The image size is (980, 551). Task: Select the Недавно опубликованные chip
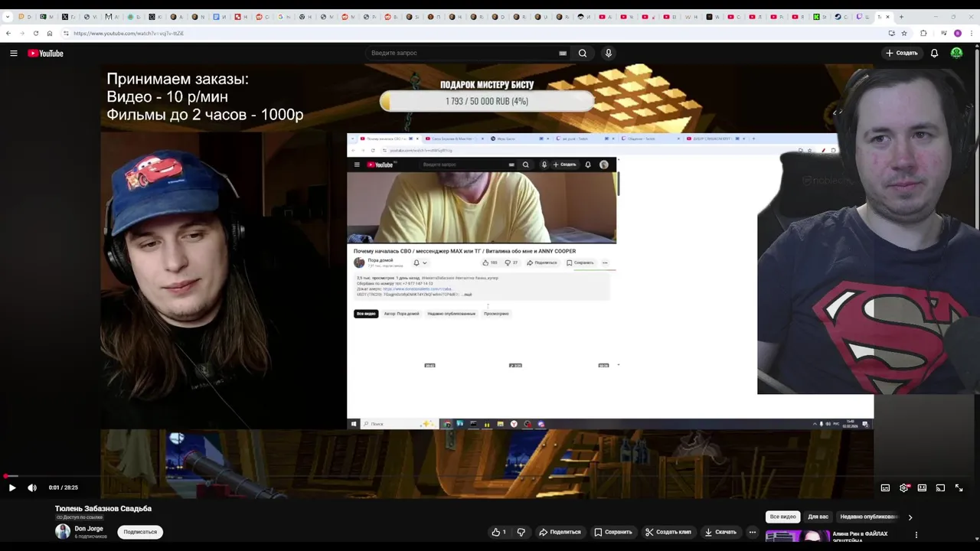[868, 517]
